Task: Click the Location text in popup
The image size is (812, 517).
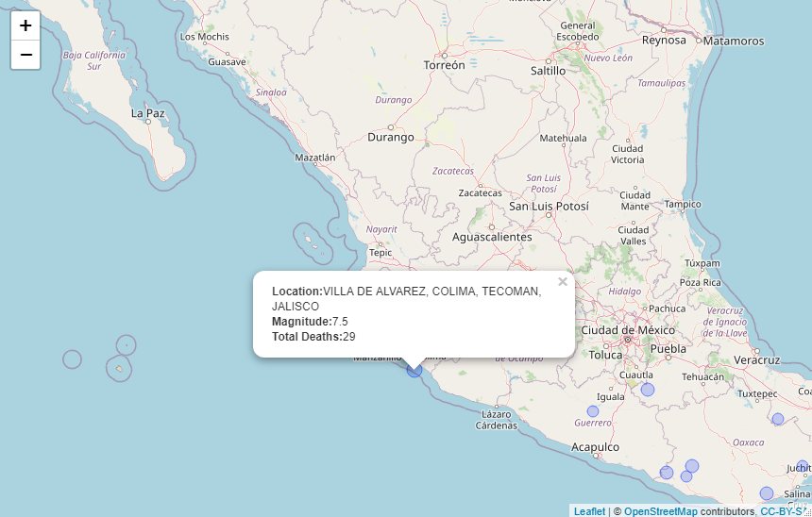Action: pos(407,299)
